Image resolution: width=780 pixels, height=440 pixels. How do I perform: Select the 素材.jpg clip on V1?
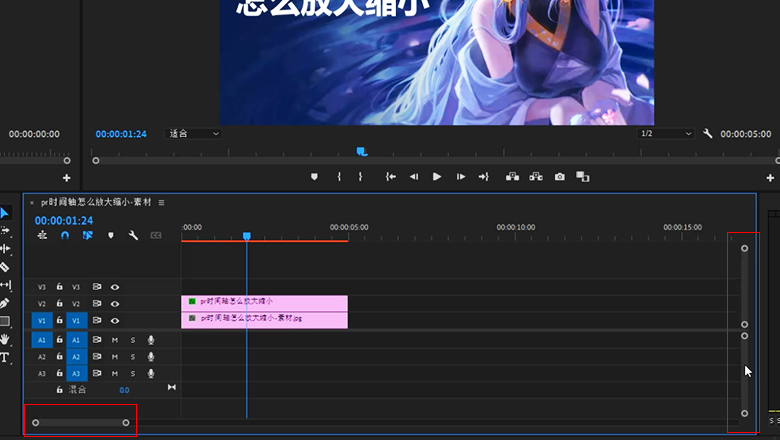(264, 319)
